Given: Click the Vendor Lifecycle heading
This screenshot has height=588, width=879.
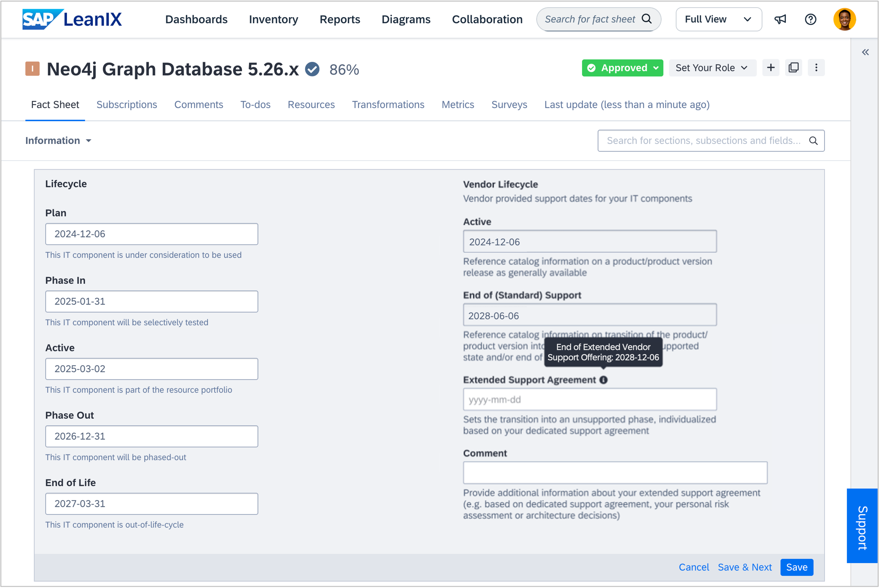Looking at the screenshot, I should (500, 184).
